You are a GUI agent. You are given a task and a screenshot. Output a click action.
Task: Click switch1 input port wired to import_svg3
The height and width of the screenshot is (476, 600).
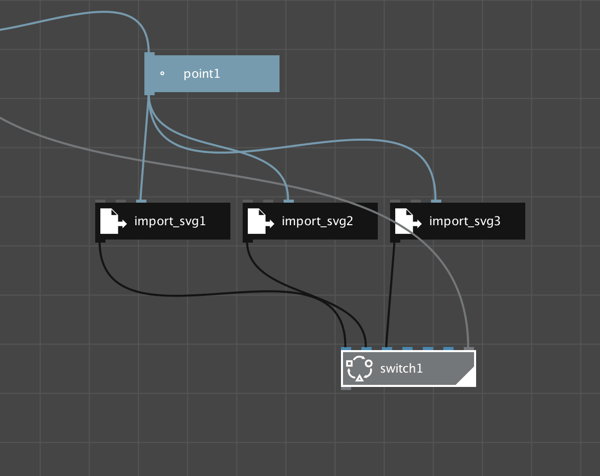tap(387, 349)
